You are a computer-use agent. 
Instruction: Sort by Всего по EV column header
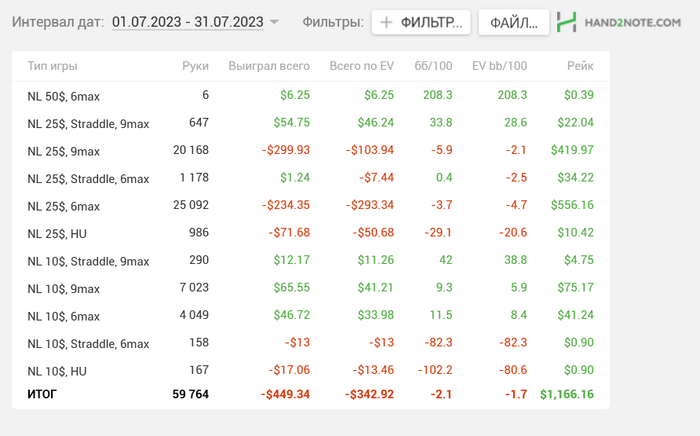tap(361, 66)
